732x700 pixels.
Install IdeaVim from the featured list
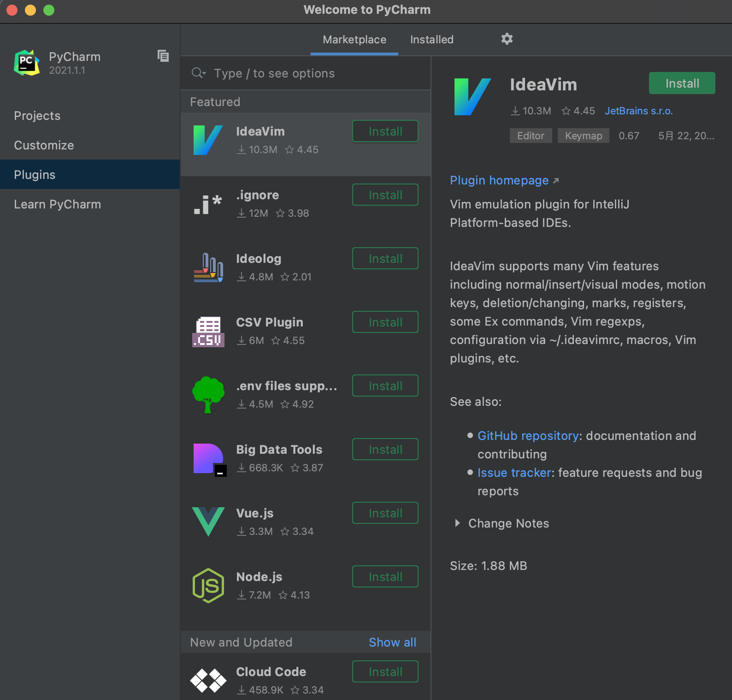click(x=385, y=131)
